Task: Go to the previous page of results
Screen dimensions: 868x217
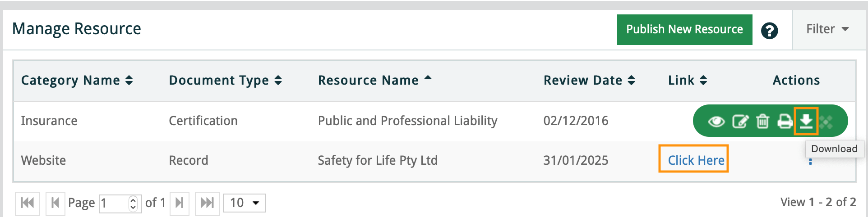Action: 55,203
